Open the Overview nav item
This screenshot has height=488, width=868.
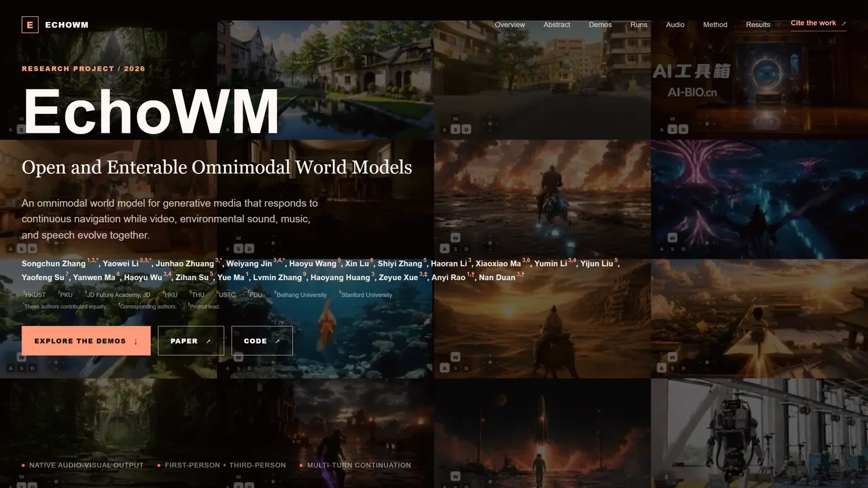(510, 25)
